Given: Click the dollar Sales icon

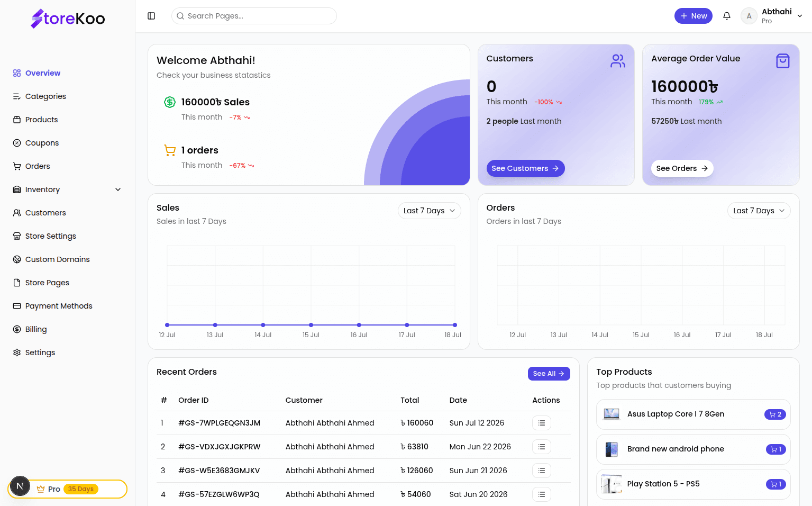Looking at the screenshot, I should click(x=170, y=102).
